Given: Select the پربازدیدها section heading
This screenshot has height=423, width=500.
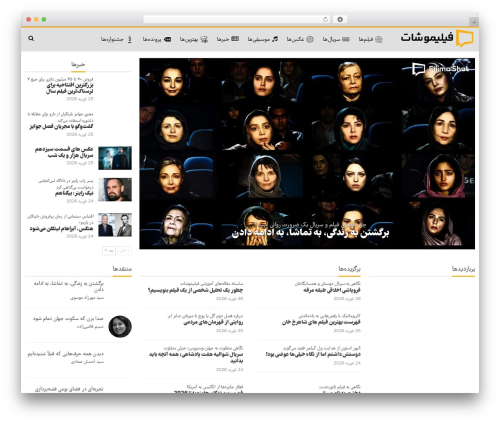Looking at the screenshot, I should pos(463,269).
